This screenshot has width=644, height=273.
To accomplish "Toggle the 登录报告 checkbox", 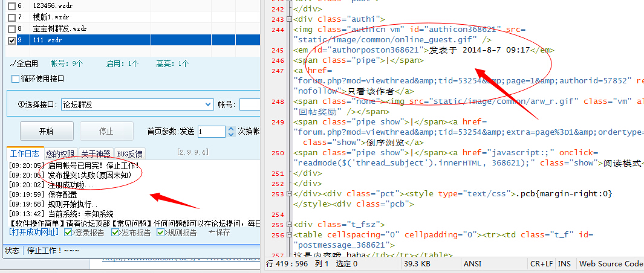I will [68, 233].
